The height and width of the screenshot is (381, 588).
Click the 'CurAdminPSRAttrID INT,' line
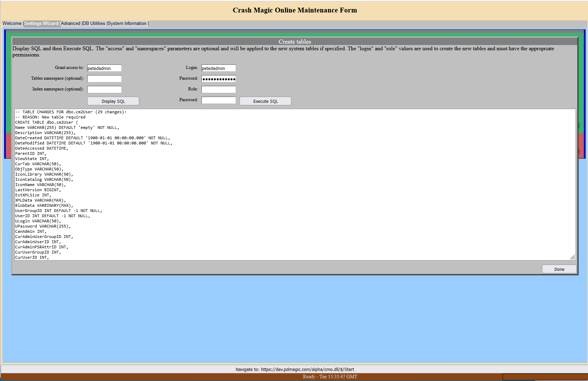[42, 247]
